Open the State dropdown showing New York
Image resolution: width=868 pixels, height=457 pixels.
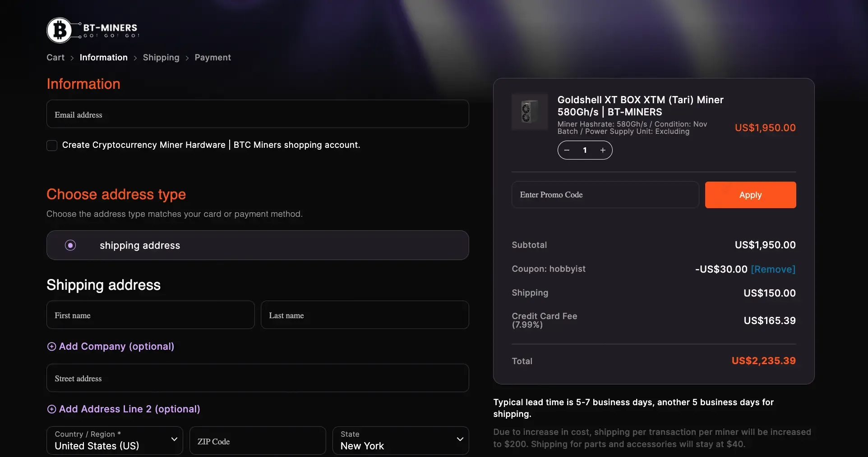point(401,440)
